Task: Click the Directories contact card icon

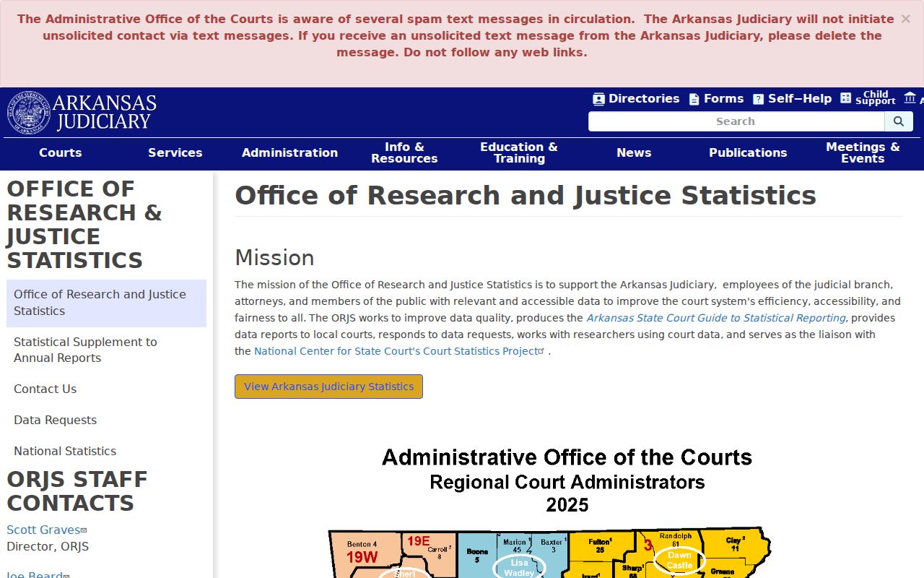Action: 598,99
